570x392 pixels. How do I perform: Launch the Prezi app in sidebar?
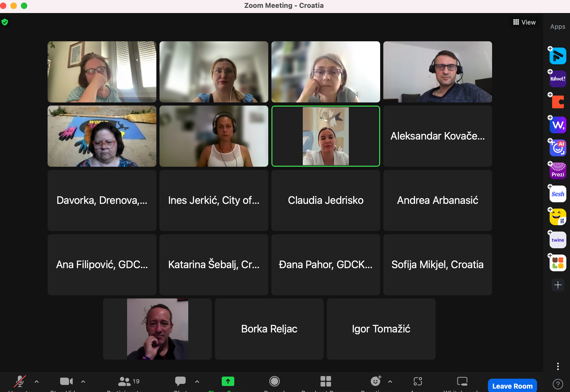point(558,171)
